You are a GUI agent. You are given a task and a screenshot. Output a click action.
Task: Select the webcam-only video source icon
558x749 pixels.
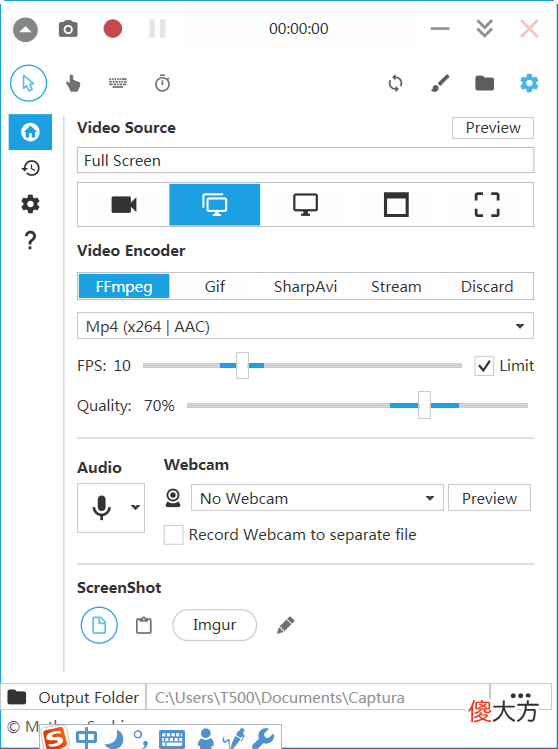click(124, 205)
